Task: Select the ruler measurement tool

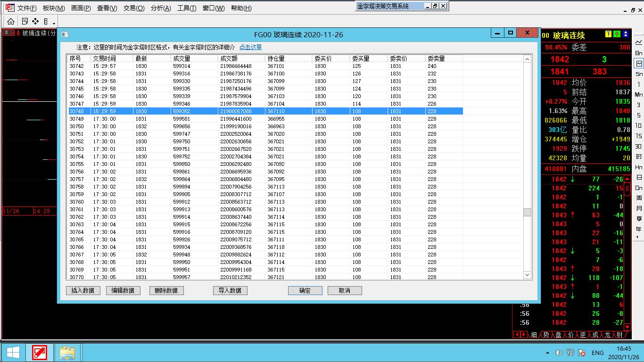Action: [x=46, y=21]
